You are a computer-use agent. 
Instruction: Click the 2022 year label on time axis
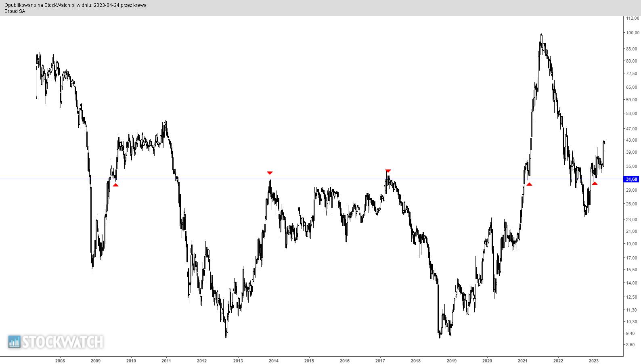558,361
